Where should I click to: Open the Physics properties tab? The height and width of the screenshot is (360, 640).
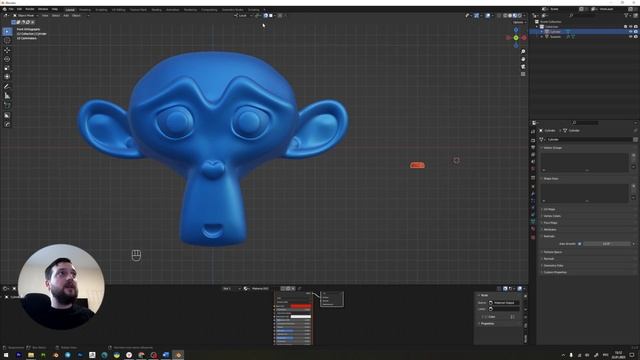click(533, 207)
